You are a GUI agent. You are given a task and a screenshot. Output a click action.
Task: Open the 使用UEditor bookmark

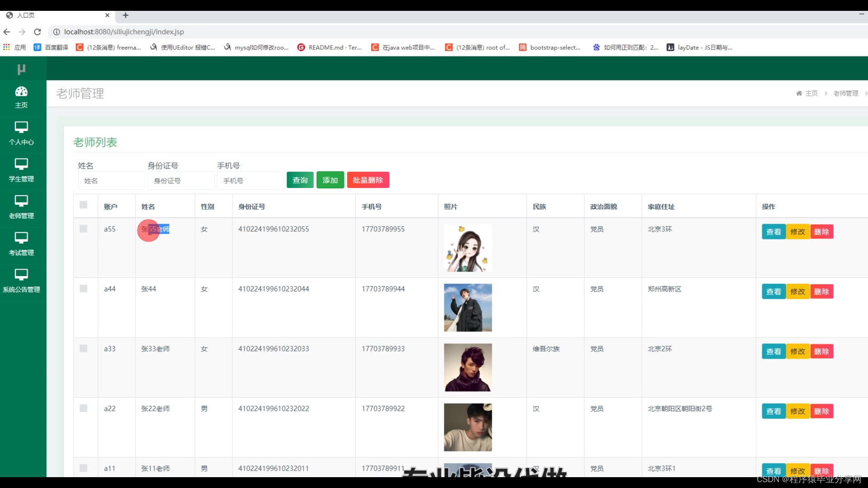point(183,47)
